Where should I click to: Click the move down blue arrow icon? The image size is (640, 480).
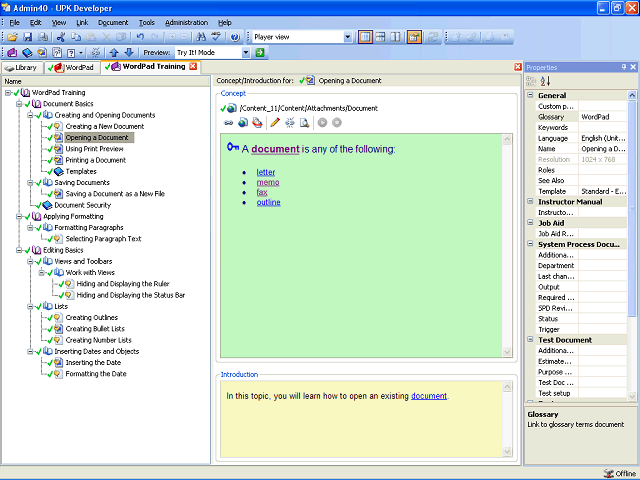tap(129, 53)
